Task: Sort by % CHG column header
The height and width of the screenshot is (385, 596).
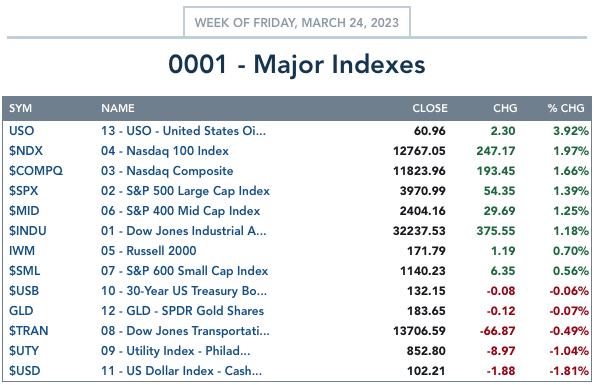Action: (x=566, y=108)
